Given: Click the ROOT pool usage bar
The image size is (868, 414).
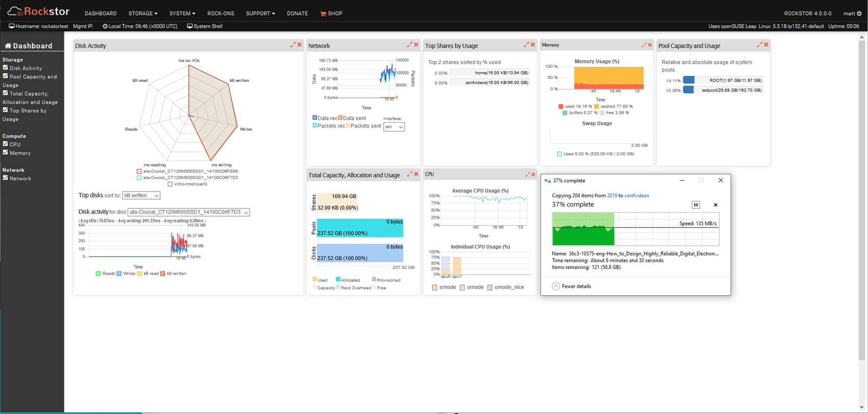Looking at the screenshot, I should tap(723, 80).
